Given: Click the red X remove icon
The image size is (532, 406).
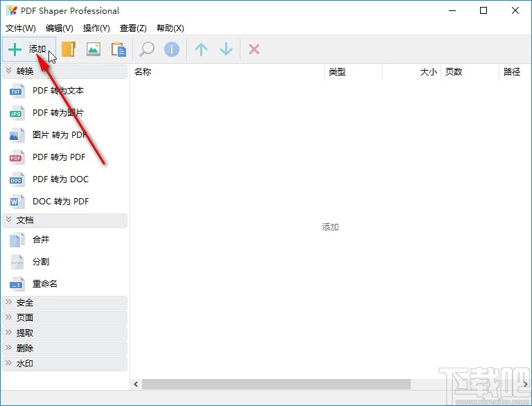Looking at the screenshot, I should 254,50.
